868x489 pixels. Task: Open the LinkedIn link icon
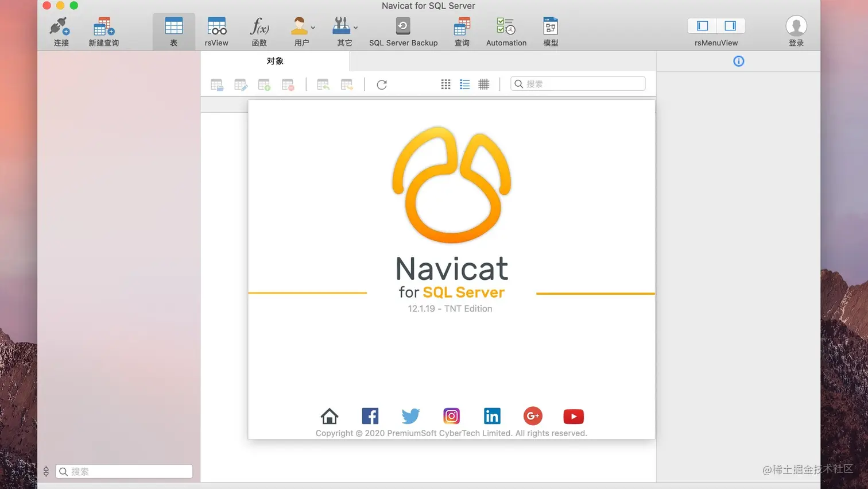[492, 415]
